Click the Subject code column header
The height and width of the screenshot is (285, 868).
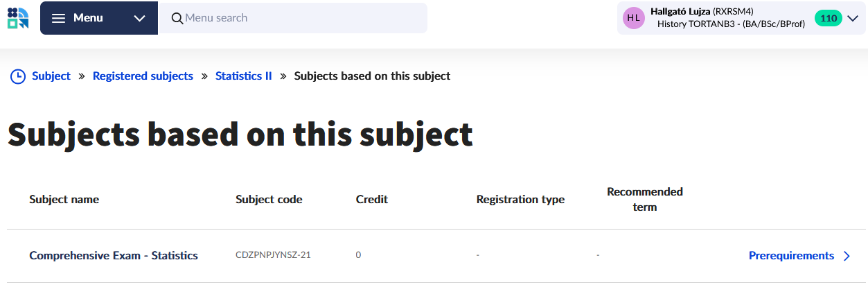point(269,200)
